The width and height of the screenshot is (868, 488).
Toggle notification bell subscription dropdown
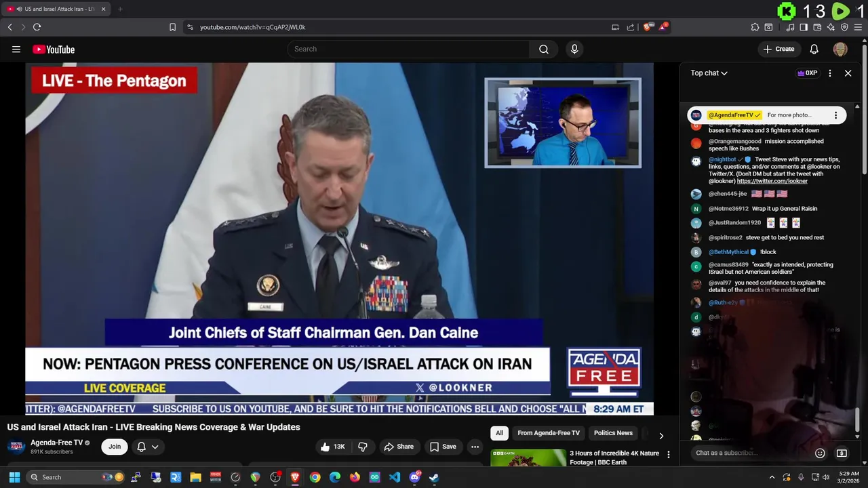coord(148,447)
